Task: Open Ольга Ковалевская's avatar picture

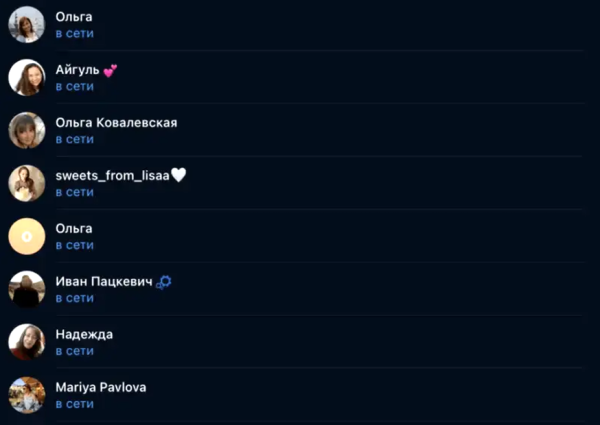Action: click(x=27, y=130)
